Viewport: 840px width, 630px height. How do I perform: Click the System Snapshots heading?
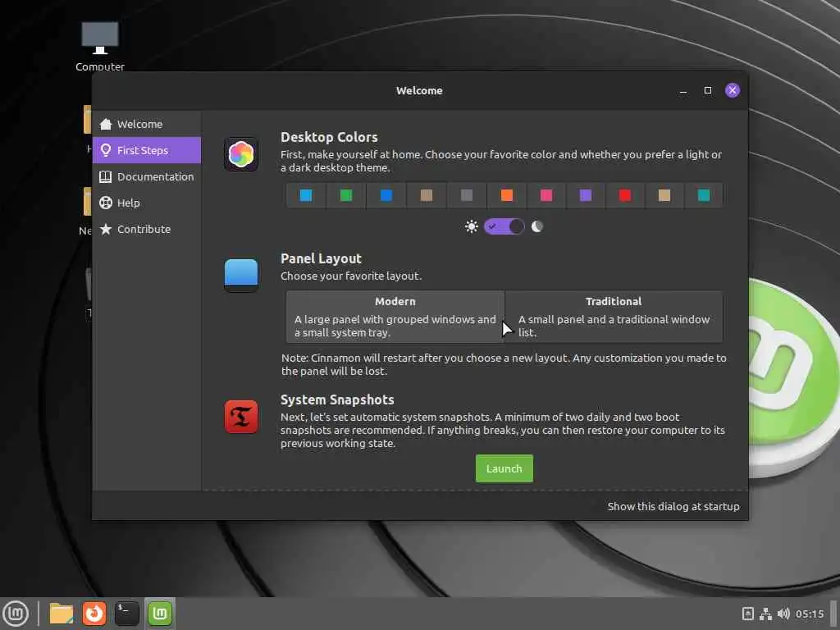[x=337, y=399]
